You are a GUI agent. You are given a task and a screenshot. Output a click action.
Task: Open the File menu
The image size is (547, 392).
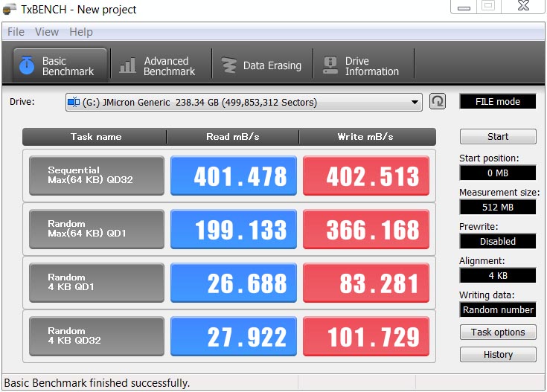click(16, 32)
